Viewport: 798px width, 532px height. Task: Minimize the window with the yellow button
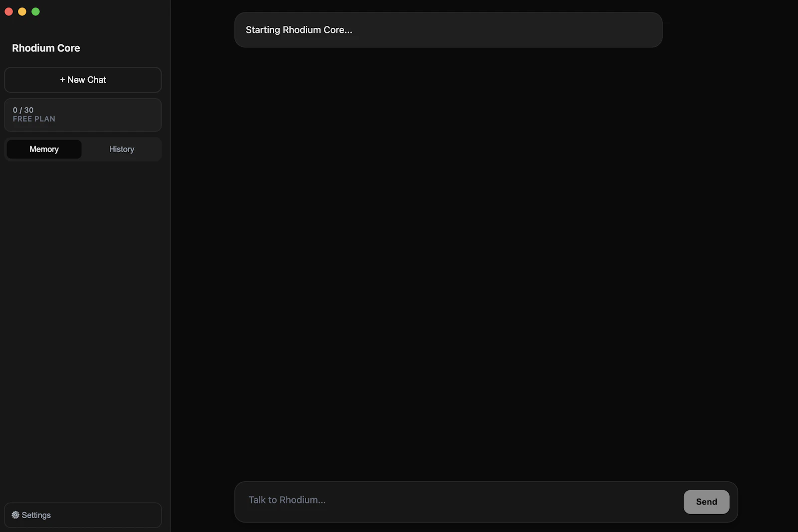pos(22,11)
